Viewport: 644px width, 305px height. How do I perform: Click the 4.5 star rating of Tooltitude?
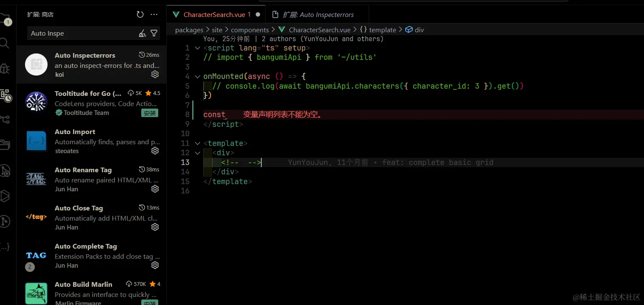point(153,93)
